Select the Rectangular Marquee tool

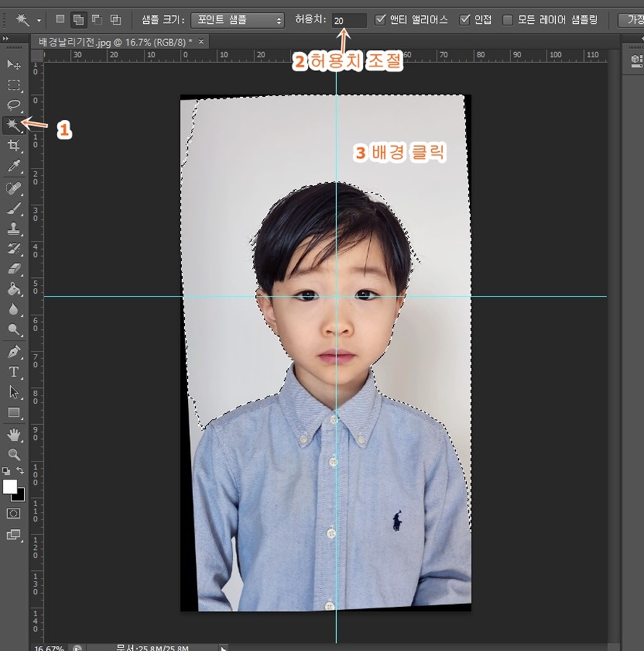[x=14, y=85]
